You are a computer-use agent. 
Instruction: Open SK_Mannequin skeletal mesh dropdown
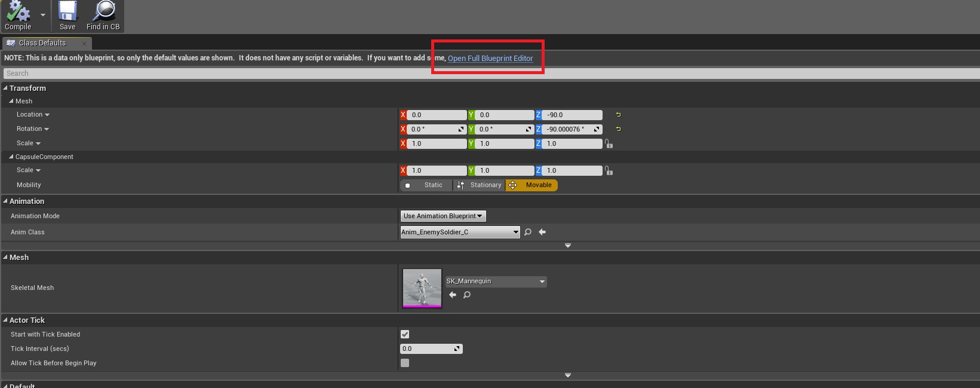click(x=496, y=282)
